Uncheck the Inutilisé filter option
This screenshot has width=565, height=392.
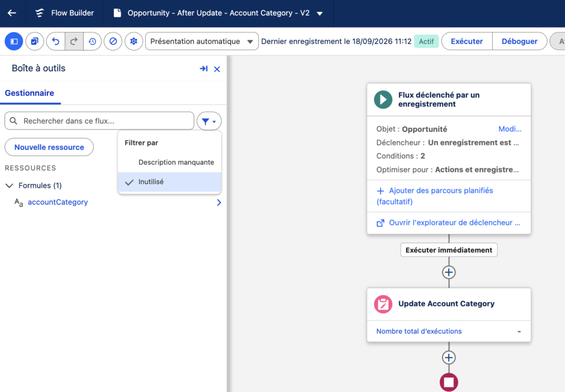pos(169,182)
